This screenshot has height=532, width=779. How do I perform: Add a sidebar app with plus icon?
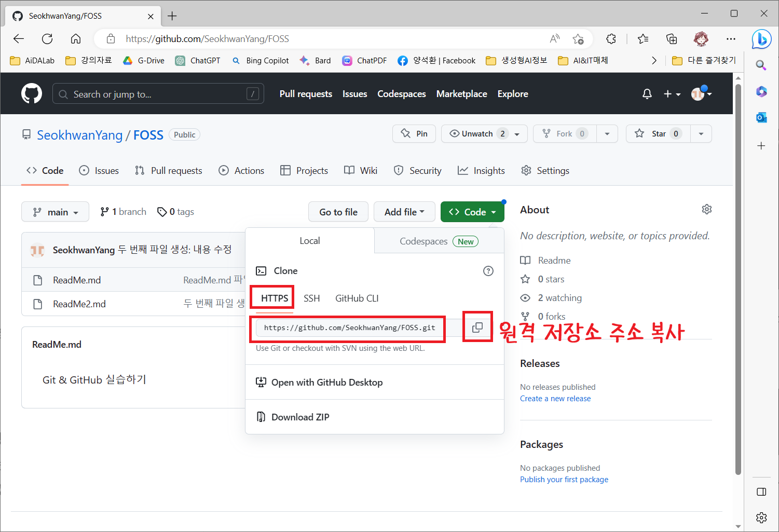pyautogui.click(x=761, y=146)
